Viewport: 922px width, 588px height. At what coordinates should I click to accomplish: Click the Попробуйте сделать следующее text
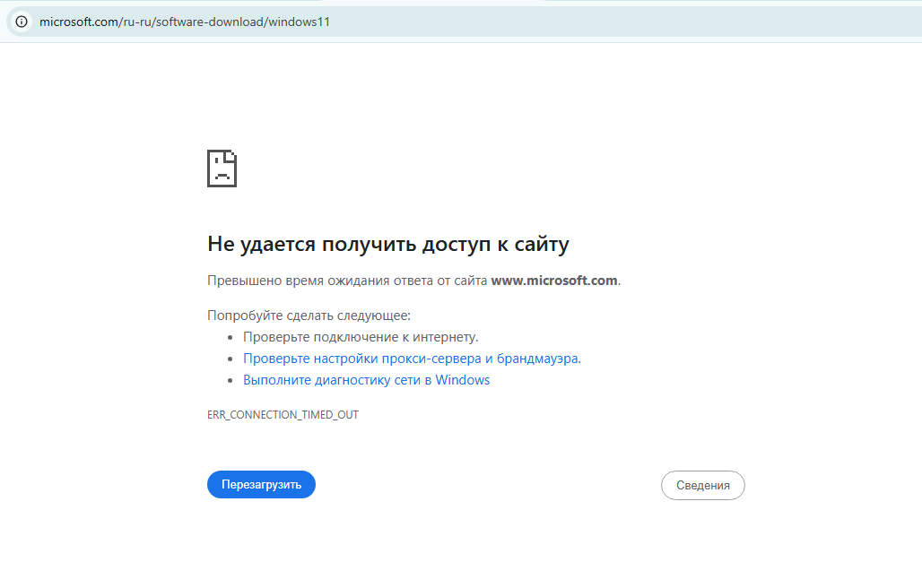[309, 316]
